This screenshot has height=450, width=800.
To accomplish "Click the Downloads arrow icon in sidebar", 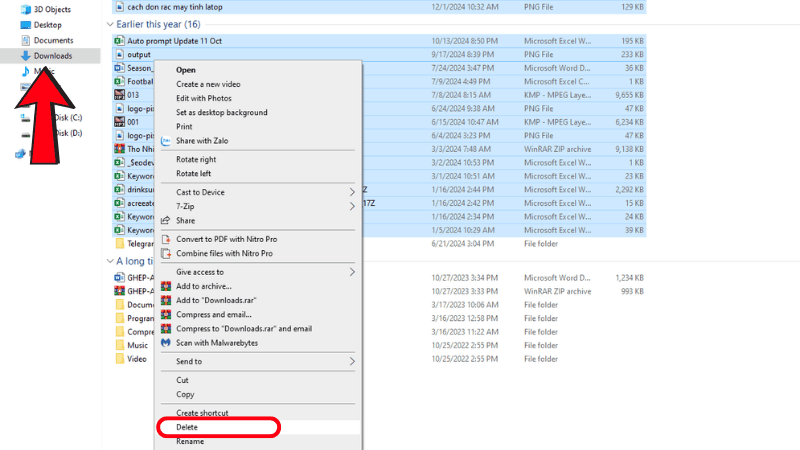I will pos(25,56).
